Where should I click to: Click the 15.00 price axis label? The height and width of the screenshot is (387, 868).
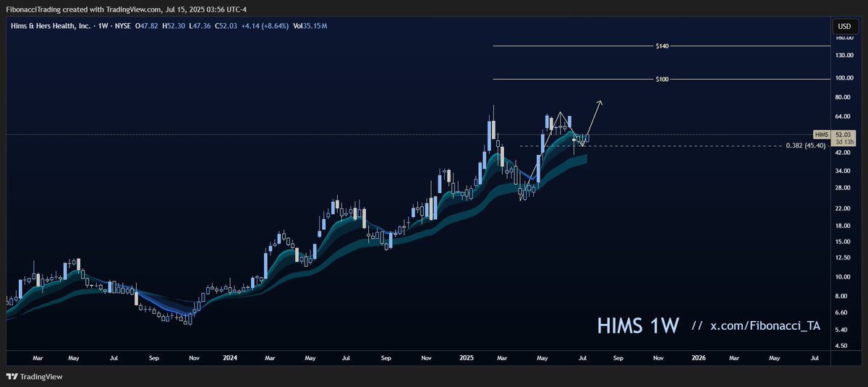(x=843, y=242)
